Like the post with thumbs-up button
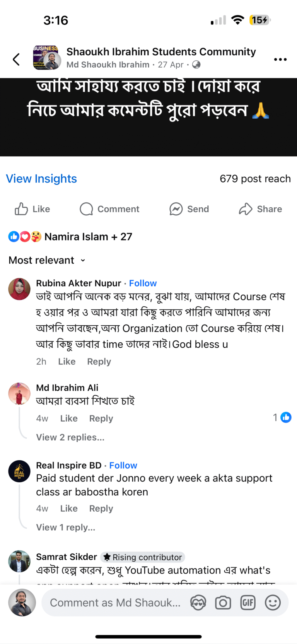 (x=32, y=209)
